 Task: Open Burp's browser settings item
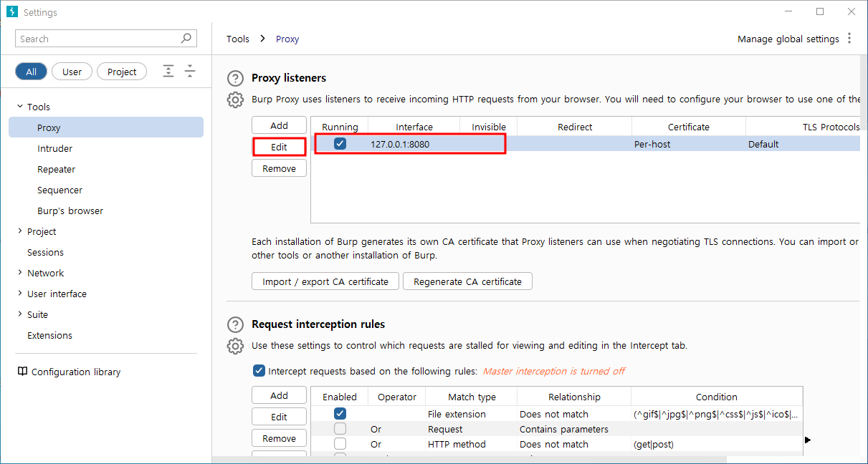point(70,211)
